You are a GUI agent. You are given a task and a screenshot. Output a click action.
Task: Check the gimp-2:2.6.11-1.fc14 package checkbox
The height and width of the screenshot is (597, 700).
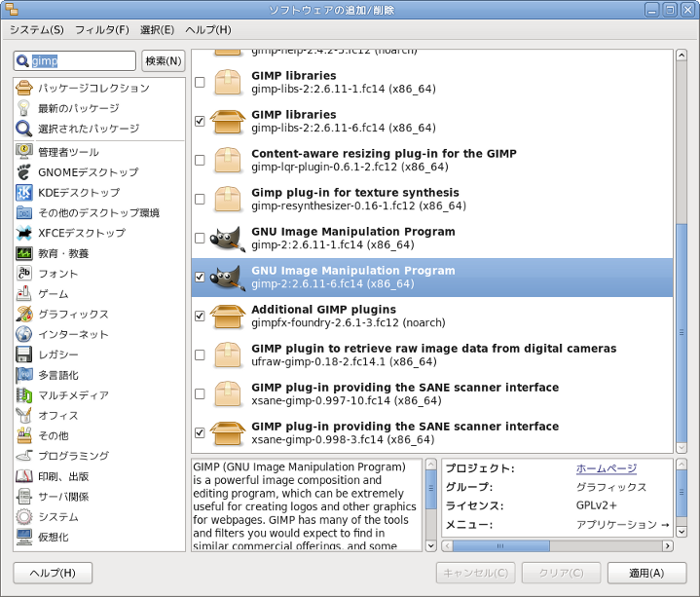pos(200,238)
